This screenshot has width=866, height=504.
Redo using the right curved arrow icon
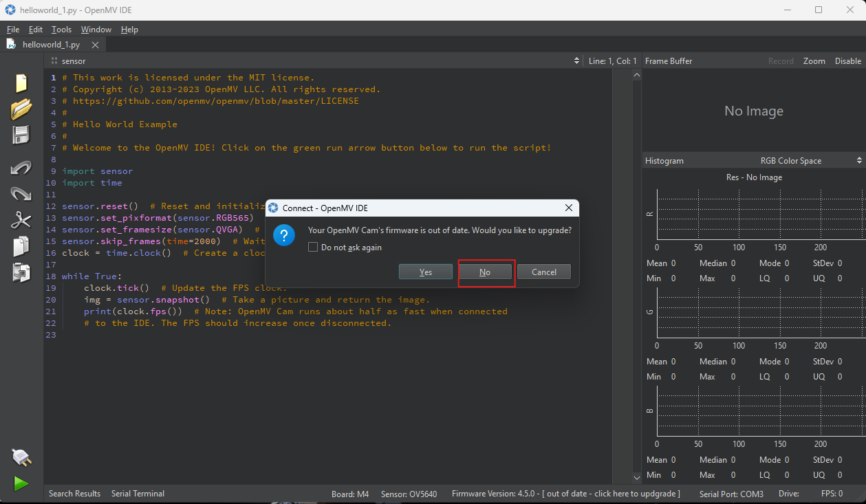coord(21,194)
